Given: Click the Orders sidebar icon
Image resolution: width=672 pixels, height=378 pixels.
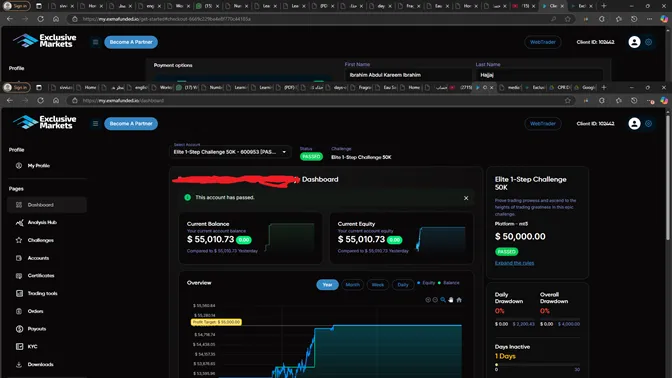Looking at the screenshot, I should [x=19, y=311].
